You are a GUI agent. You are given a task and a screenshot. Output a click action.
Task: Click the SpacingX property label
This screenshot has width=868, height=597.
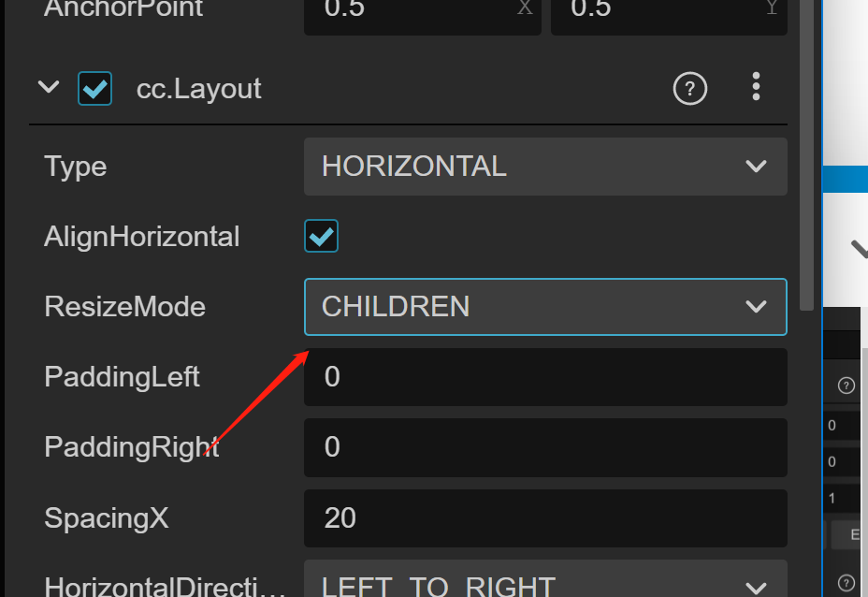click(x=107, y=517)
